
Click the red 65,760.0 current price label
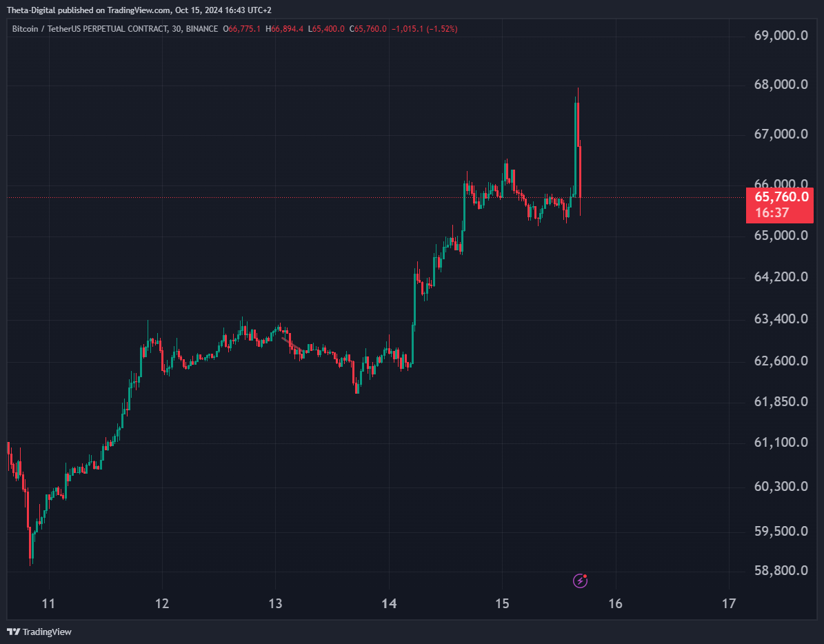tap(781, 197)
